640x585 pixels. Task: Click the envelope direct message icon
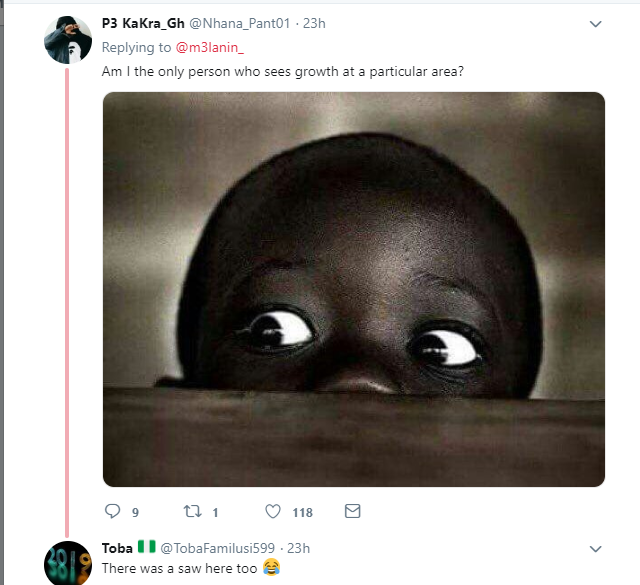pyautogui.click(x=352, y=512)
